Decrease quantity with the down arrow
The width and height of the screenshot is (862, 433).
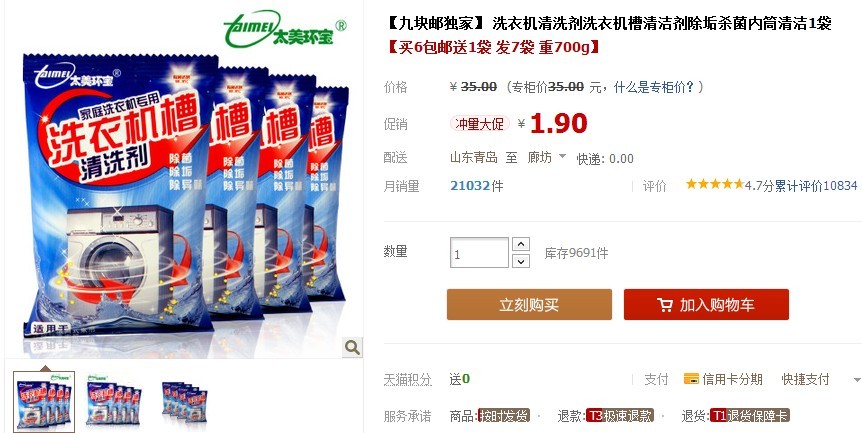[521, 261]
